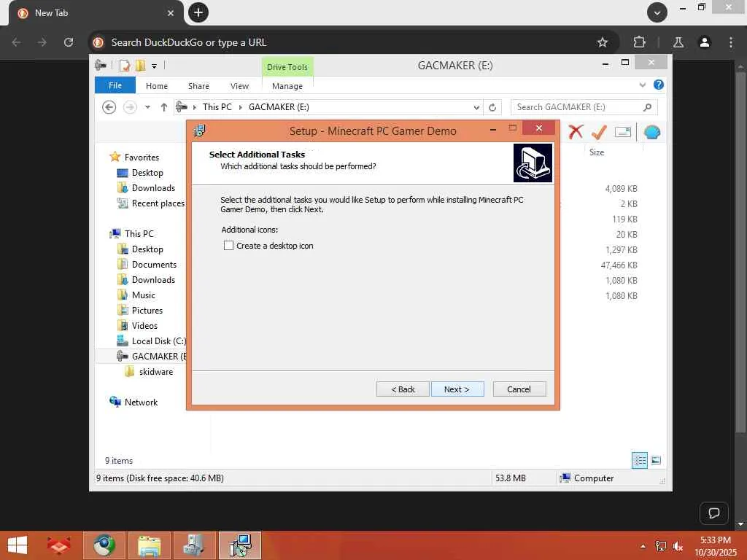Reload the browser page

(69, 42)
